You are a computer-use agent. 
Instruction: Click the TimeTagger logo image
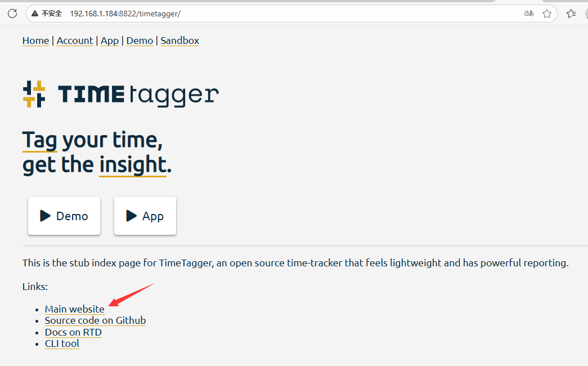[121, 94]
